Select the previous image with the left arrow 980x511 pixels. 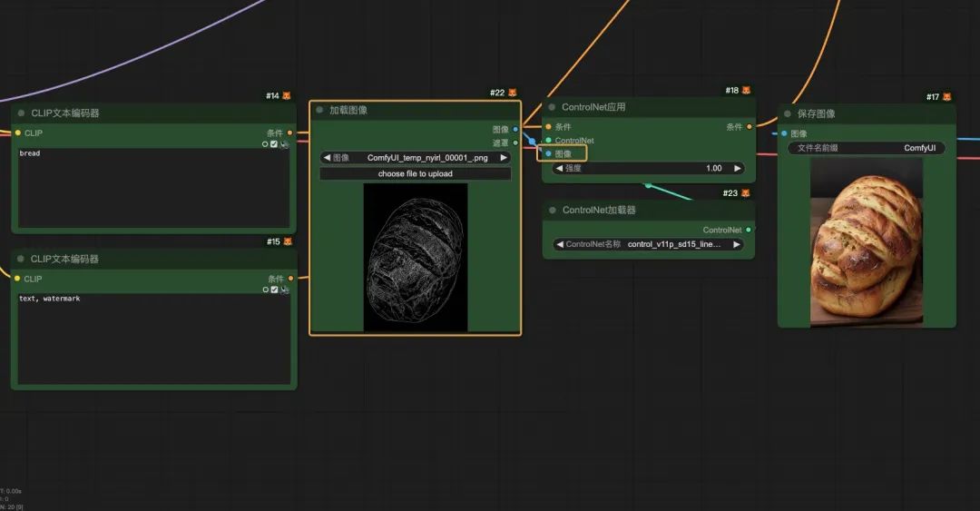click(327, 158)
